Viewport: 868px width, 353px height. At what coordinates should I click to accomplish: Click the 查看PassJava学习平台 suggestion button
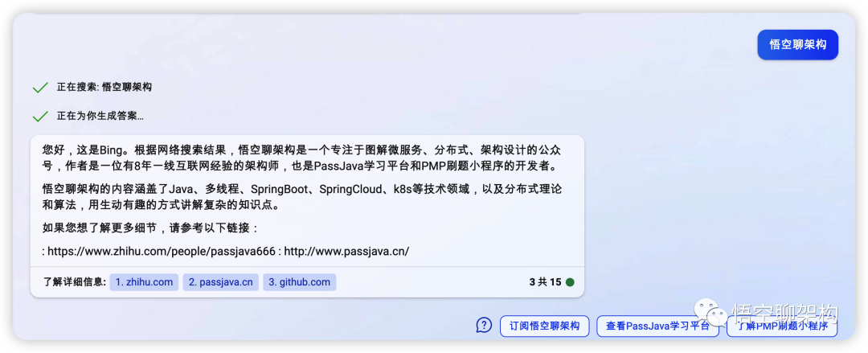click(x=657, y=326)
